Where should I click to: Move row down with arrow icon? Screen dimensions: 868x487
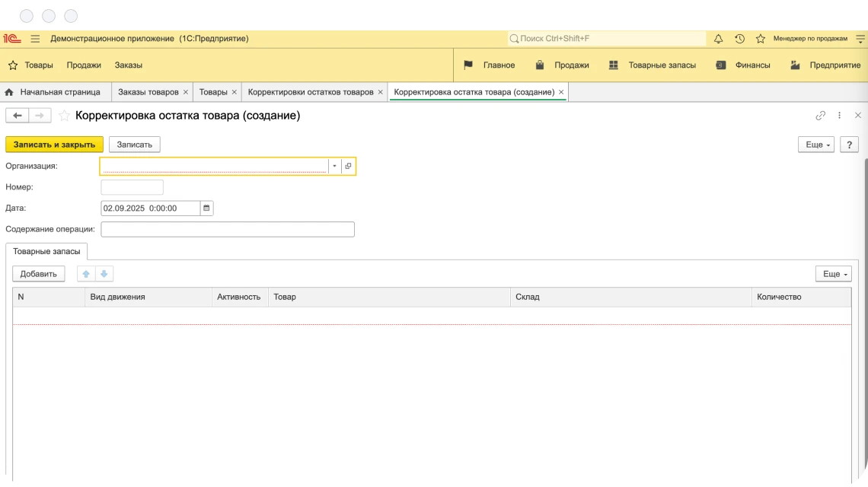click(x=104, y=274)
